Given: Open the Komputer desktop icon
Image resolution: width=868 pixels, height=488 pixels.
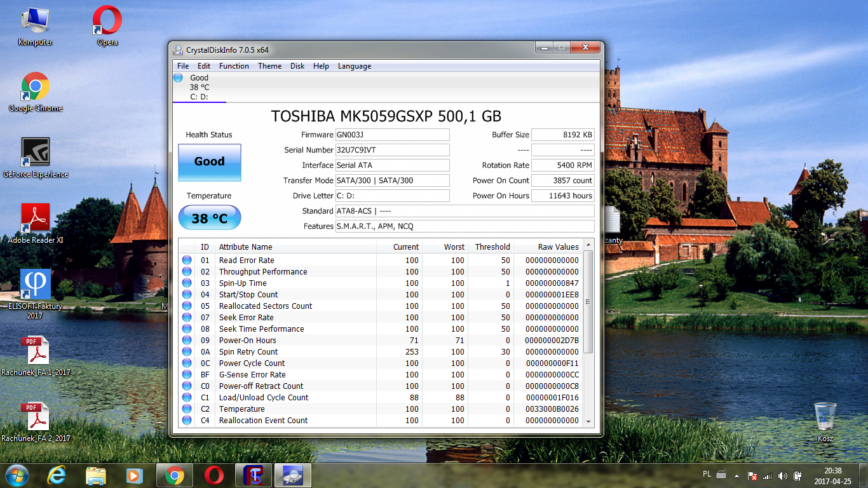Looking at the screenshot, I should pos(35,27).
